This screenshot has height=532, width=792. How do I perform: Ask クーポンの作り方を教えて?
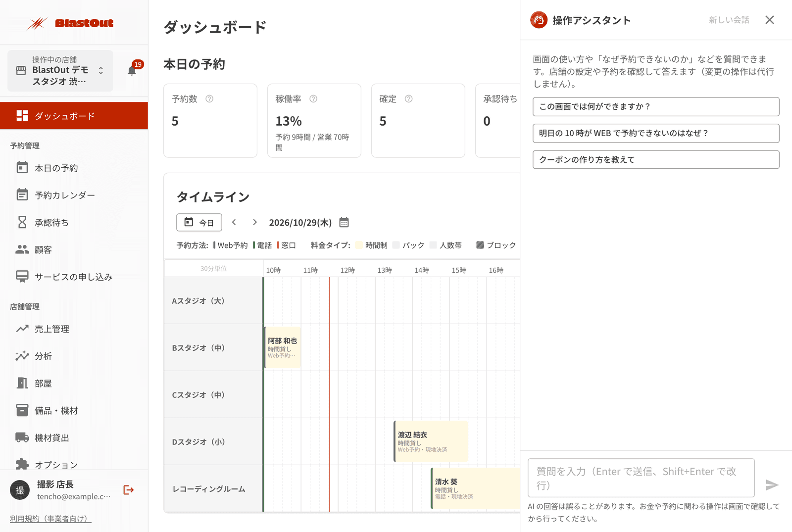[656, 159]
